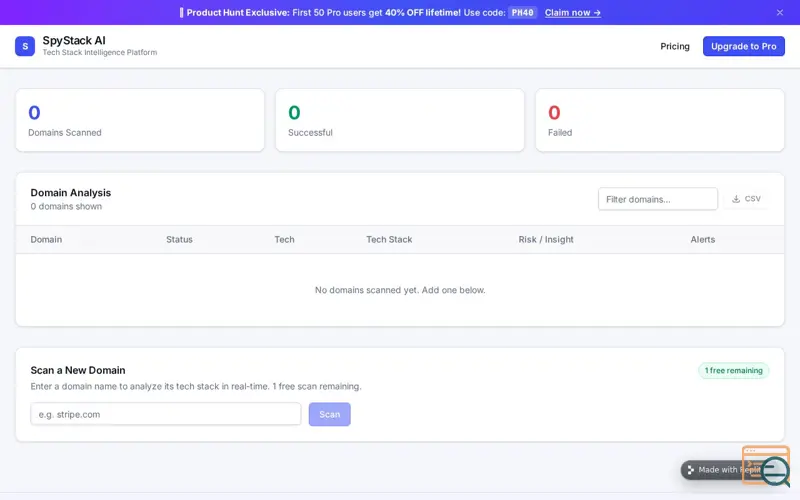The height and width of the screenshot is (500, 800).
Task: Click the Scan a New Domain heading
Action: [78, 370]
